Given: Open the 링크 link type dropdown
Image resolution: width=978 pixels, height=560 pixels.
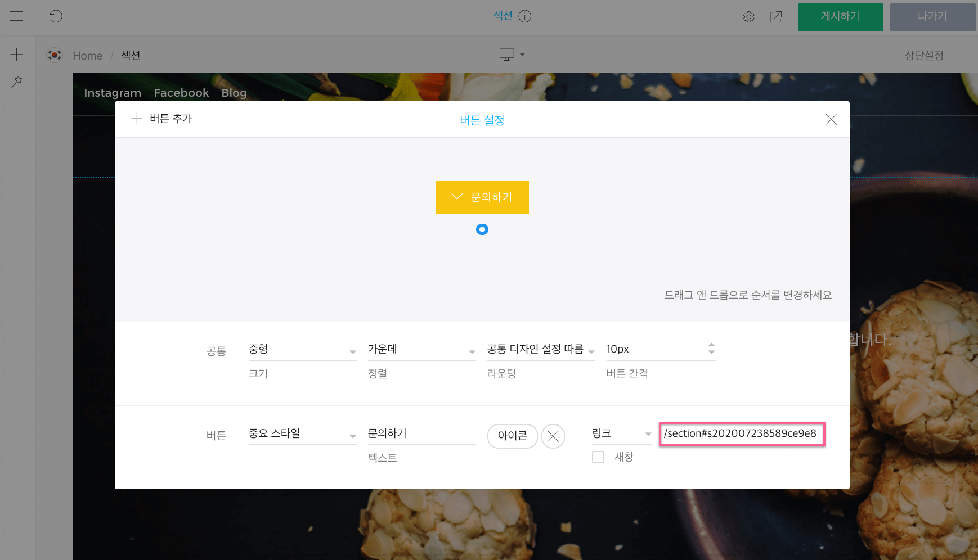Looking at the screenshot, I should click(622, 433).
